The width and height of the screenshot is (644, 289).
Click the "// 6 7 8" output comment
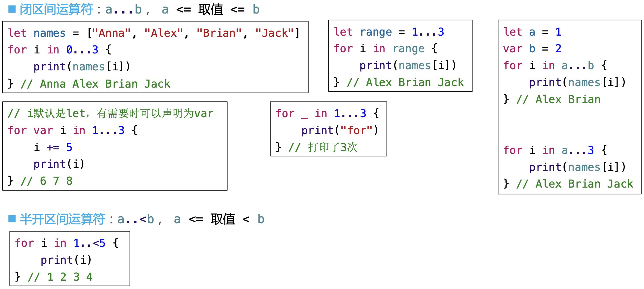[x=47, y=181]
